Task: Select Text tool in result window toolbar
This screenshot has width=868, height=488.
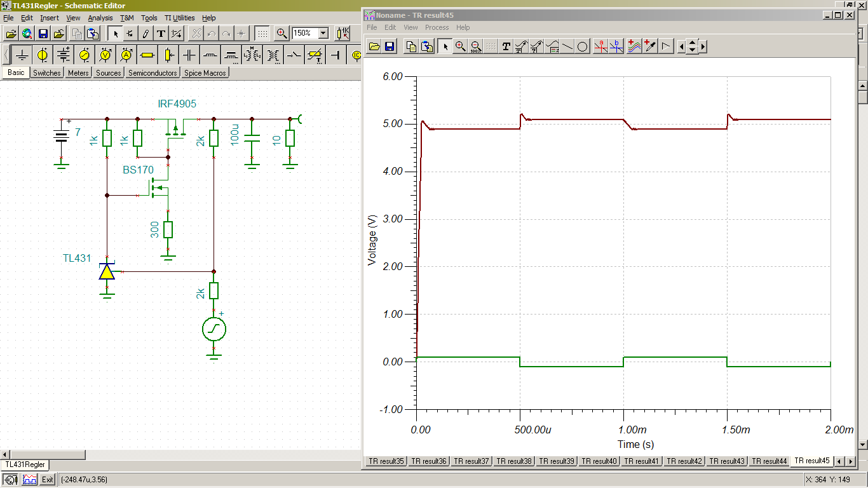Action: coord(506,46)
